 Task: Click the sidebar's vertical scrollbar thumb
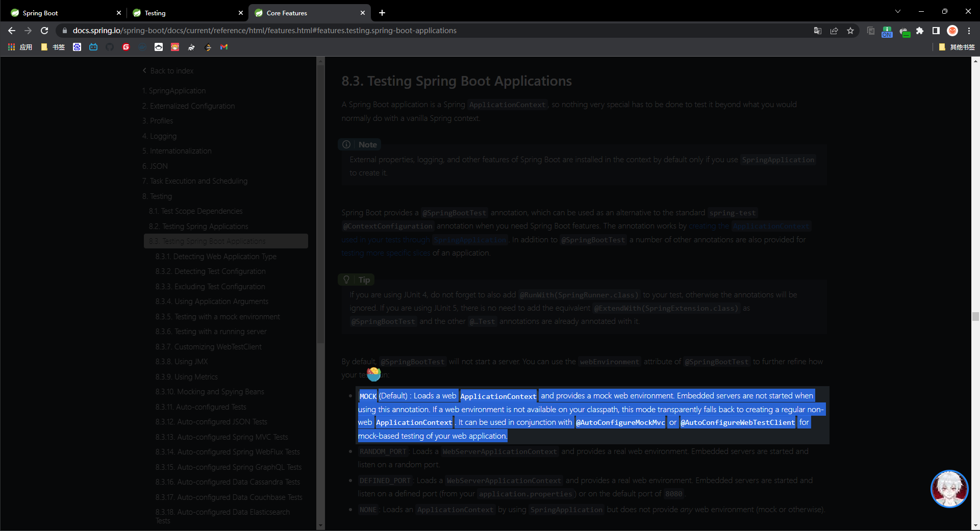point(320,204)
